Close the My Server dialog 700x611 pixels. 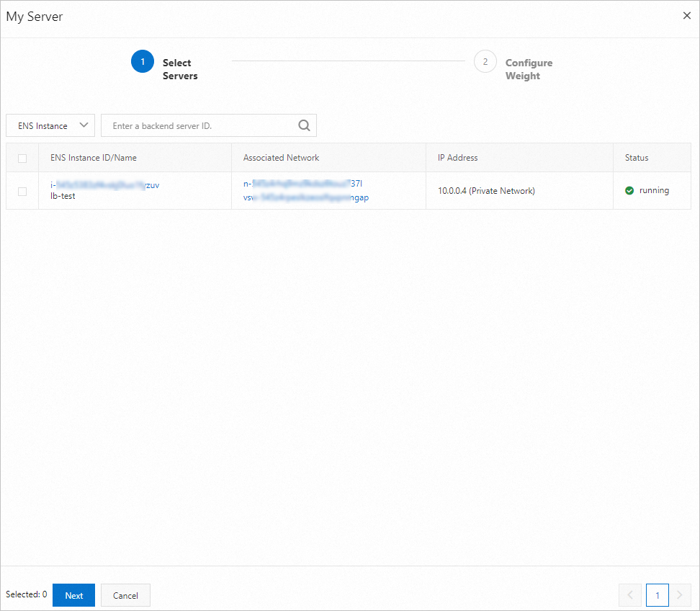(686, 16)
